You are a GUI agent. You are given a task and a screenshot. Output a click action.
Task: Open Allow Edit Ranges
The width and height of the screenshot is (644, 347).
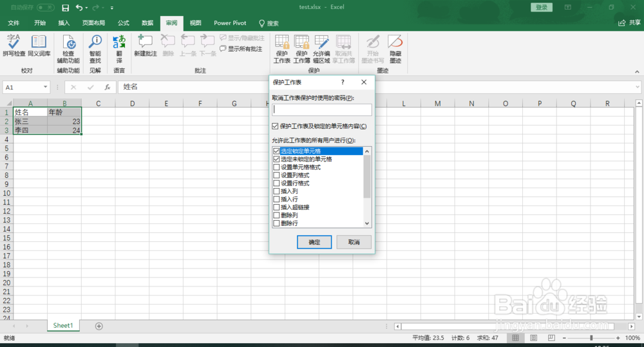321,49
